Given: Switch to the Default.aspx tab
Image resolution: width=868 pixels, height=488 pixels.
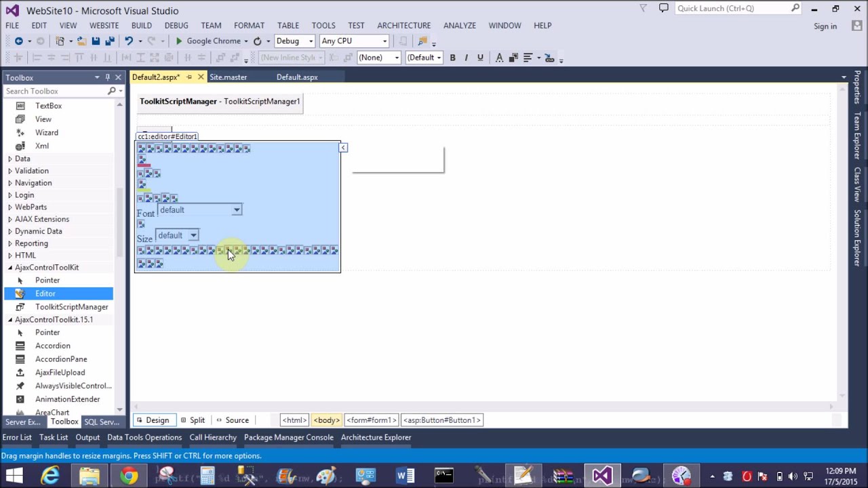Looking at the screenshot, I should click(297, 77).
